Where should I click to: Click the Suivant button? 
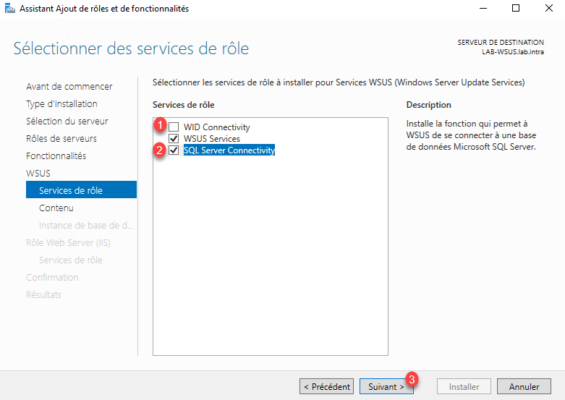tap(386, 387)
